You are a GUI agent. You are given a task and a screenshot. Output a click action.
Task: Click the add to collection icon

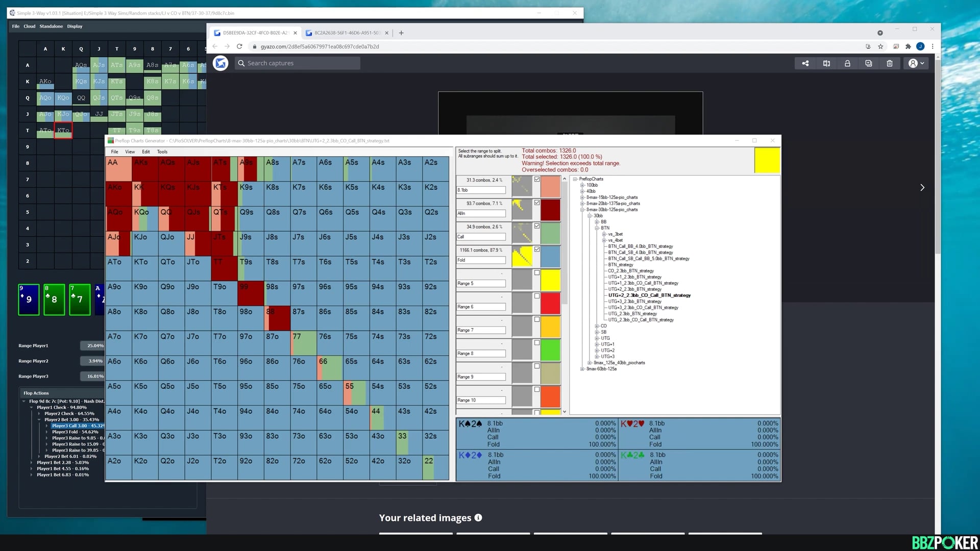pyautogui.click(x=868, y=63)
